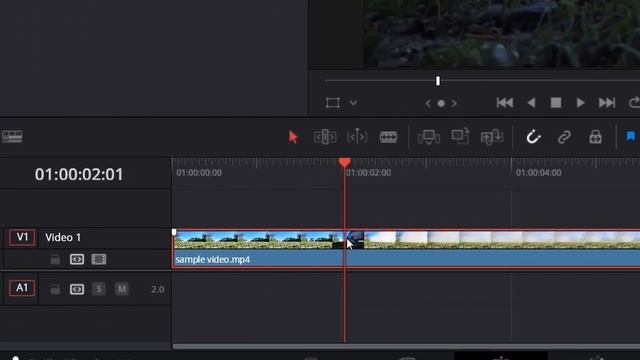Click the A1 channel value 2.0

pos(158,289)
